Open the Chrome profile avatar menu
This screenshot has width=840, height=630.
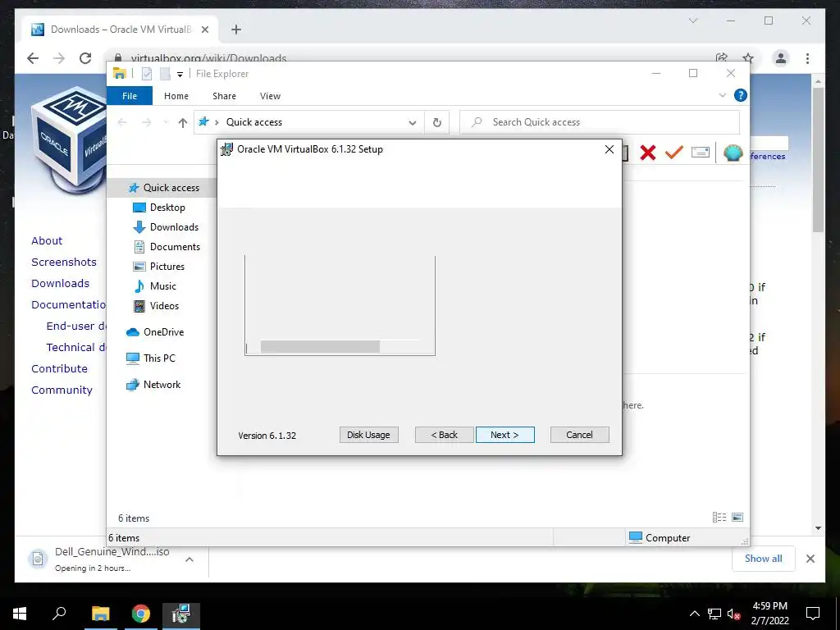(x=781, y=58)
